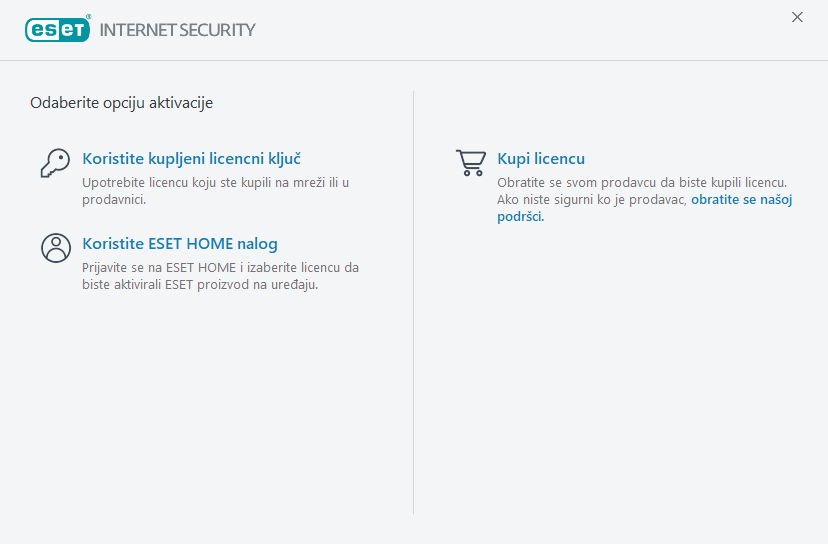
Task: Click the shopping cart icon
Action: pos(470,162)
